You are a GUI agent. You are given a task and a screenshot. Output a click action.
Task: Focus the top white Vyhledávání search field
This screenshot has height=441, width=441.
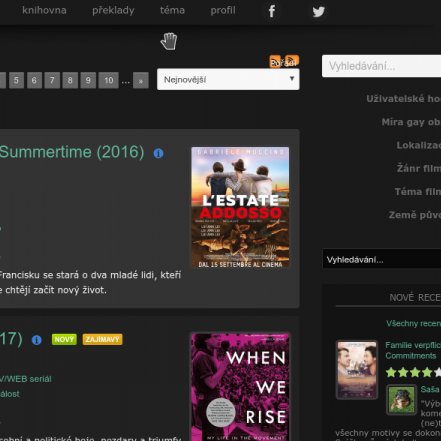tap(381, 66)
